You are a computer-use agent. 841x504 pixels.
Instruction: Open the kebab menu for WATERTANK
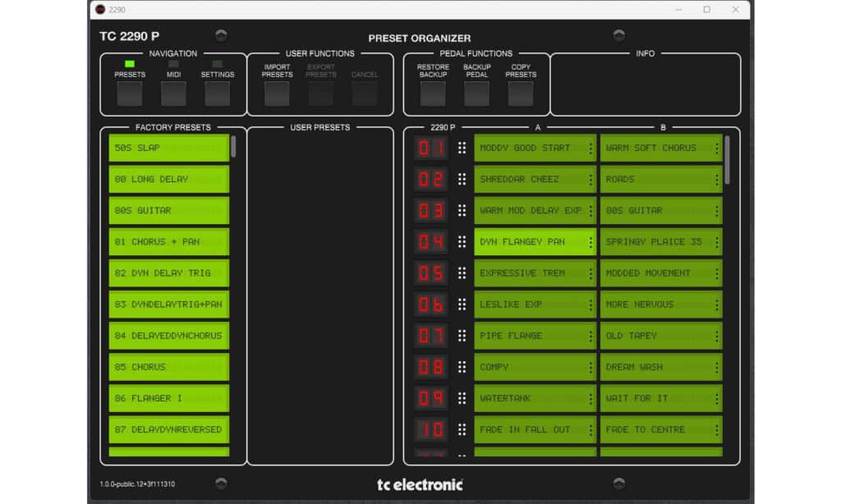[x=591, y=398]
